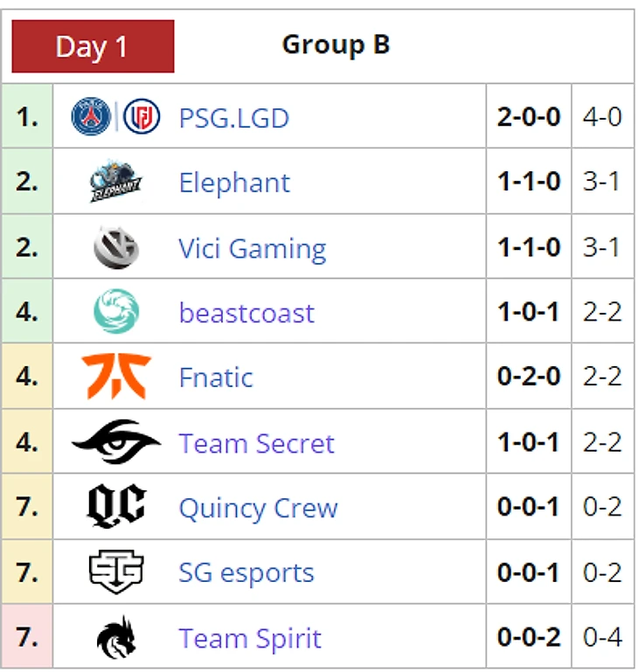Image resolution: width=638 pixels, height=672 pixels.
Task: Click the Quincy Crew QC logo
Action: (116, 507)
